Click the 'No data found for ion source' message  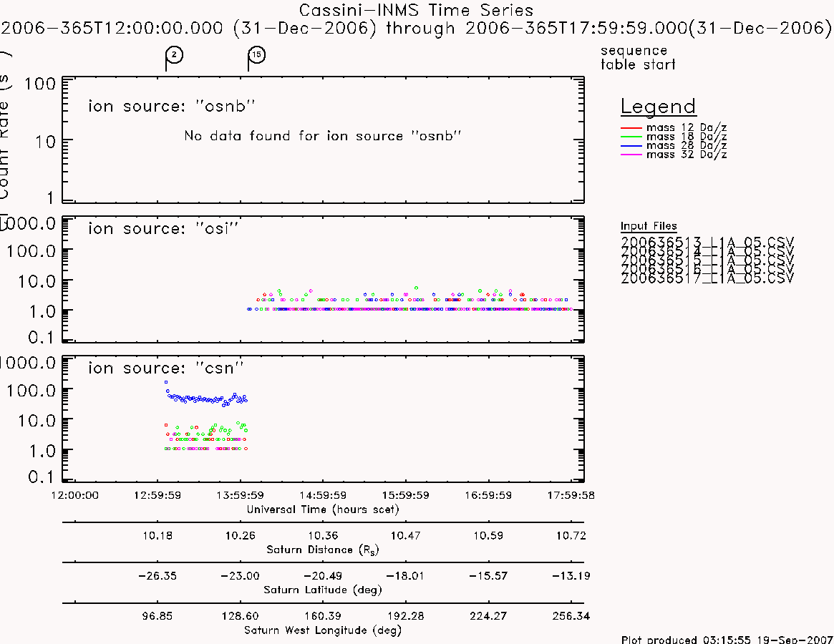pyautogui.click(x=322, y=136)
